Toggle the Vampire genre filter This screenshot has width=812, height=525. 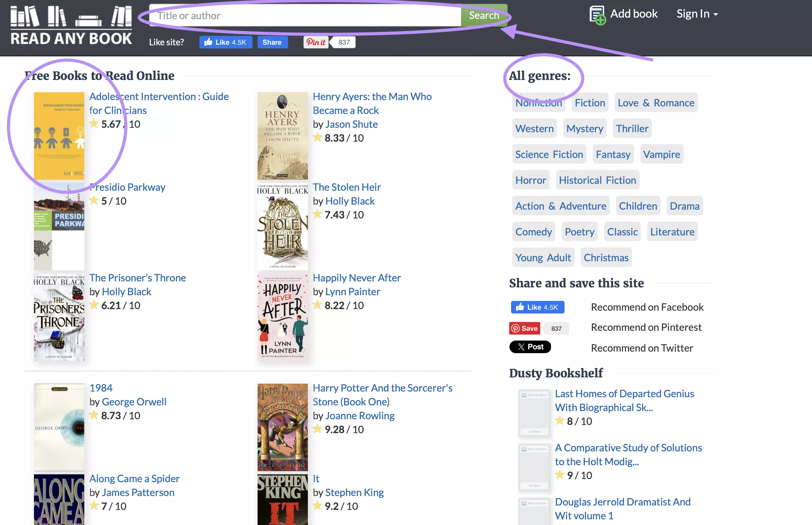[661, 154]
